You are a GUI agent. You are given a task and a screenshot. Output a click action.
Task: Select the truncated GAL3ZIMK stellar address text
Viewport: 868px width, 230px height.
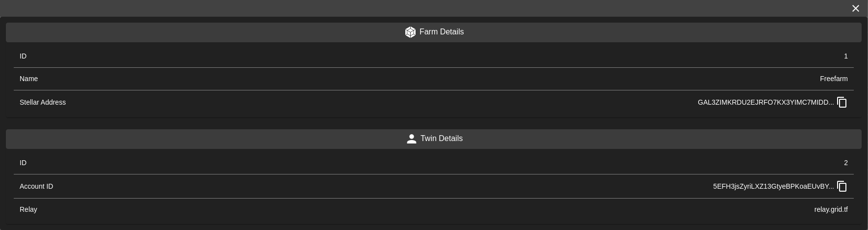(765, 102)
